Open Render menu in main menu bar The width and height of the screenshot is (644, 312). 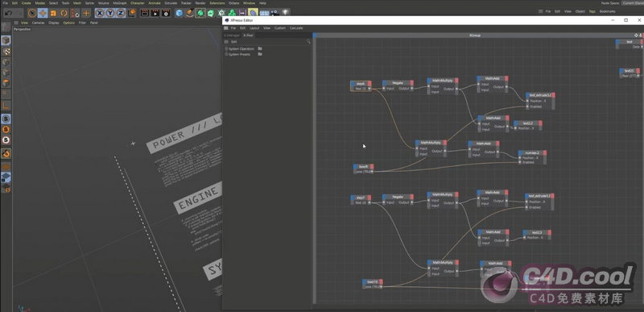200,3
